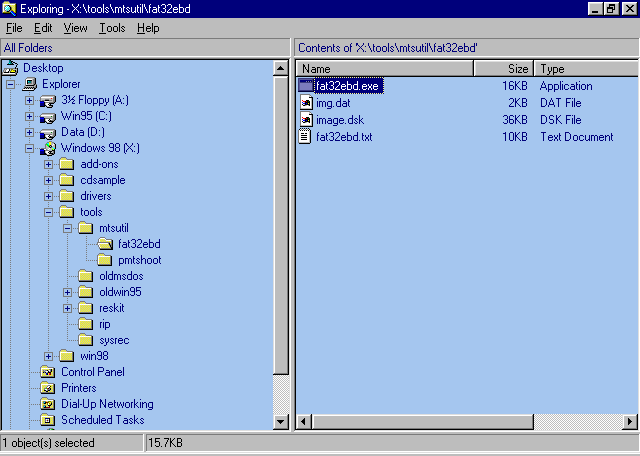Open the Help menu
The height and width of the screenshot is (456, 640).
point(148,28)
